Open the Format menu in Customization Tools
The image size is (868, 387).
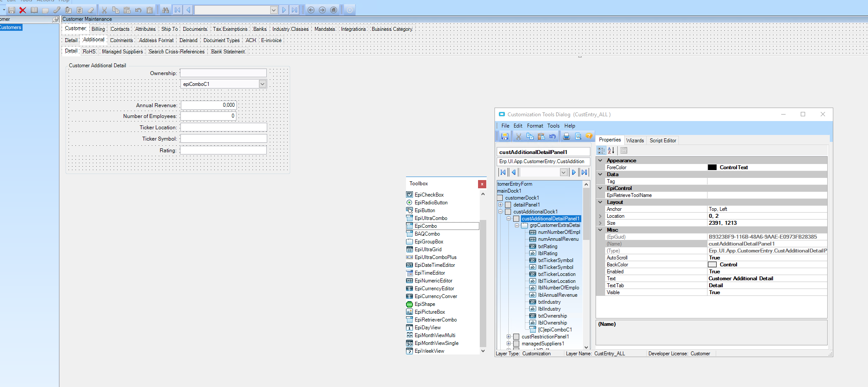pyautogui.click(x=534, y=126)
